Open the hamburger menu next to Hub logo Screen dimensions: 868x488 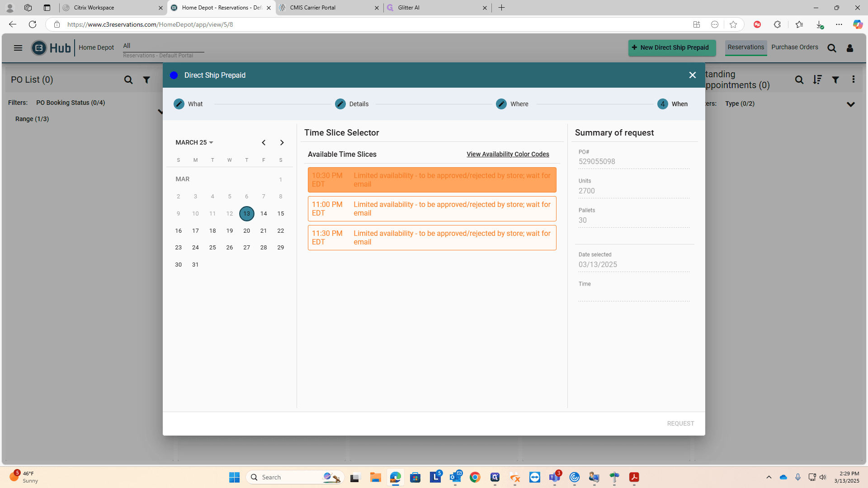click(x=18, y=48)
